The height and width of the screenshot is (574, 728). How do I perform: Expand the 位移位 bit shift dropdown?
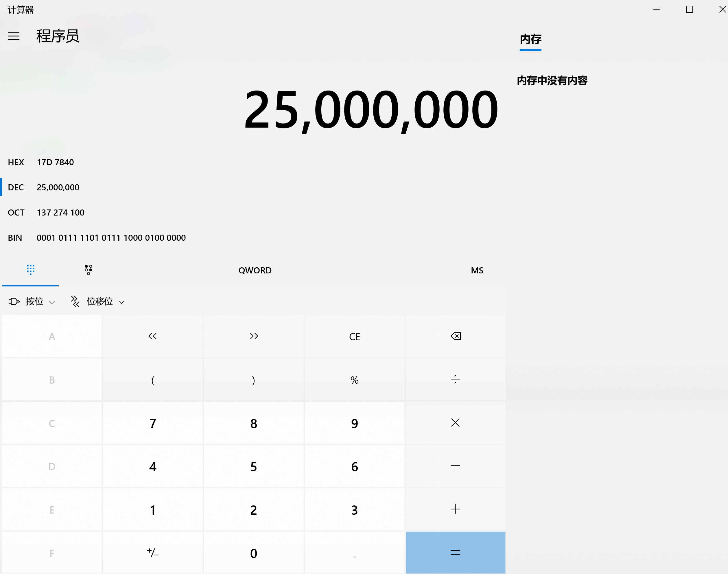click(x=98, y=302)
